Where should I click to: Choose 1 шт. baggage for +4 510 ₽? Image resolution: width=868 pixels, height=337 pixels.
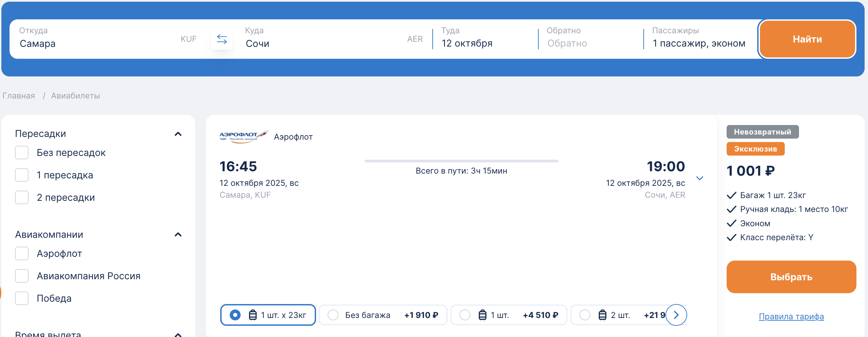click(465, 315)
